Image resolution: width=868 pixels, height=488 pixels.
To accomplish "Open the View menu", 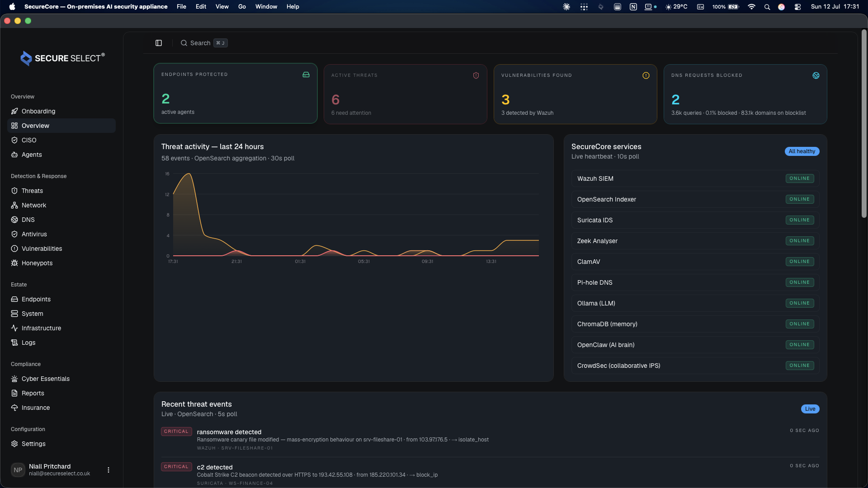I will (x=222, y=7).
